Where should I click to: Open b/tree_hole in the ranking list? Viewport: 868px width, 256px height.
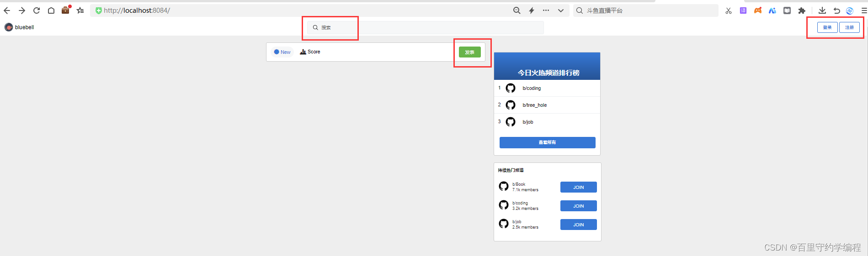[x=534, y=105]
